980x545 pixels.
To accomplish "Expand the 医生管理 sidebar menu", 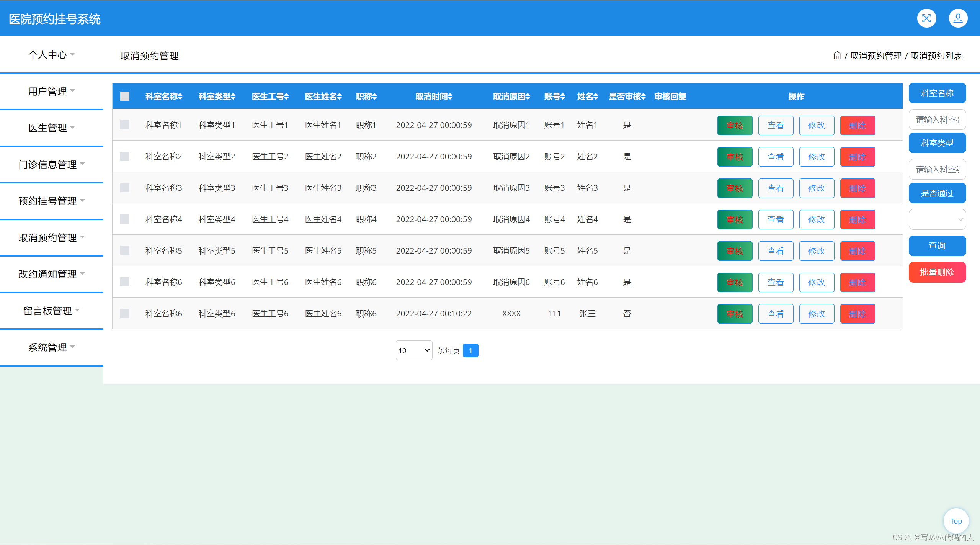I will pyautogui.click(x=51, y=128).
